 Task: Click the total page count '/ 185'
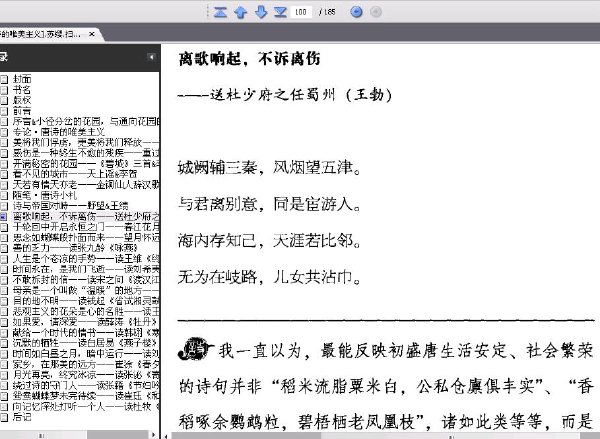tap(327, 12)
